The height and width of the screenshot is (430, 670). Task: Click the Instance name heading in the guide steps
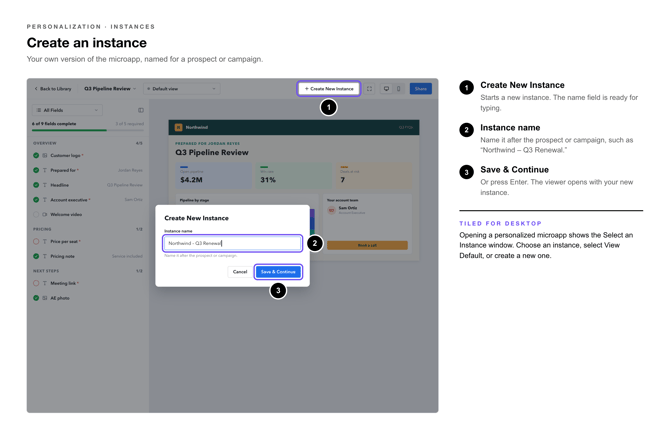pos(510,128)
